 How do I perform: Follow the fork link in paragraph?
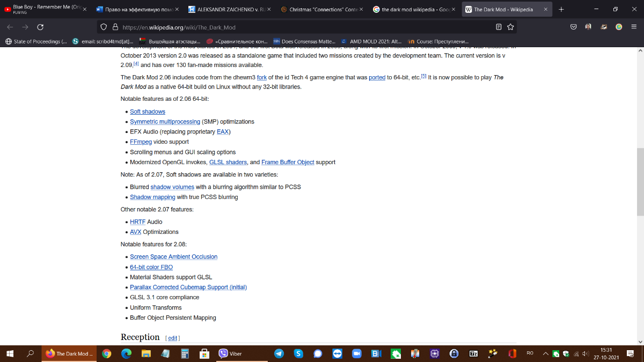(262, 77)
